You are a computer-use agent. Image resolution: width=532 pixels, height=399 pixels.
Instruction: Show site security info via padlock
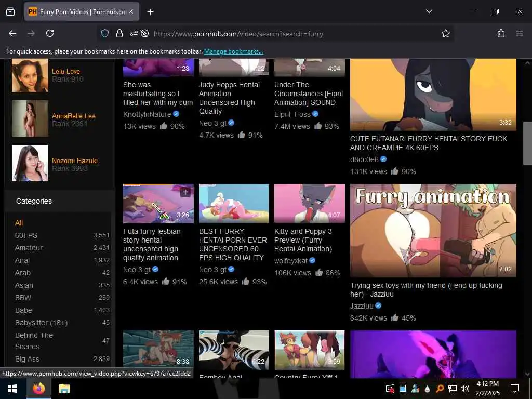click(x=119, y=33)
